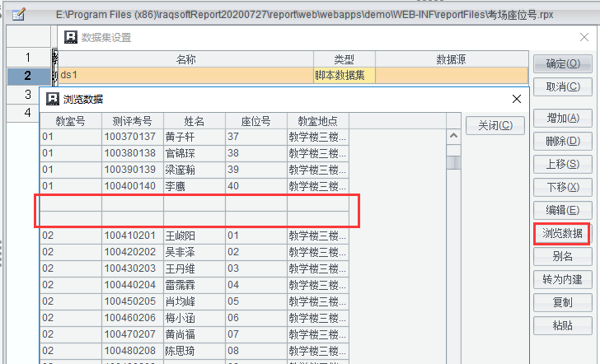Click the name cell 吴非泽
This screenshot has width=600, height=364.
pyautogui.click(x=195, y=252)
